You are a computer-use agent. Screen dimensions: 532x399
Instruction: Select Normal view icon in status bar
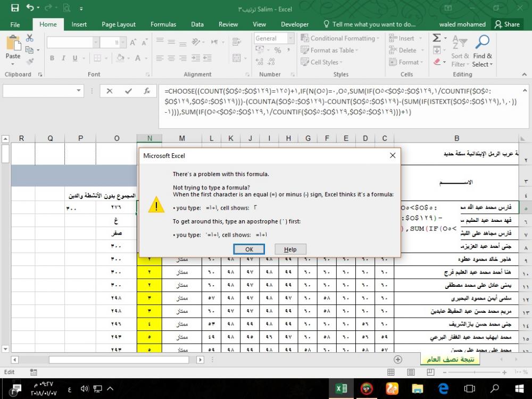coord(391,372)
